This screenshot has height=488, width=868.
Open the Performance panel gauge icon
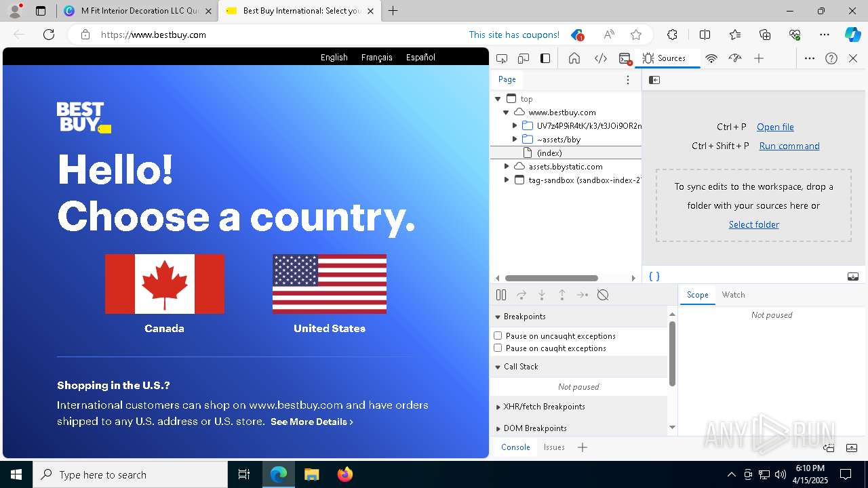tap(735, 58)
